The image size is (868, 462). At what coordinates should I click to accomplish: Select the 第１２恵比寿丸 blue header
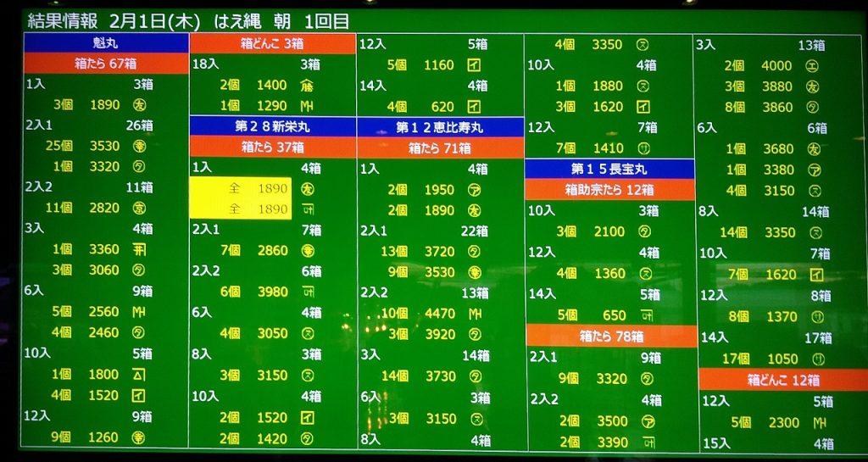[440, 127]
